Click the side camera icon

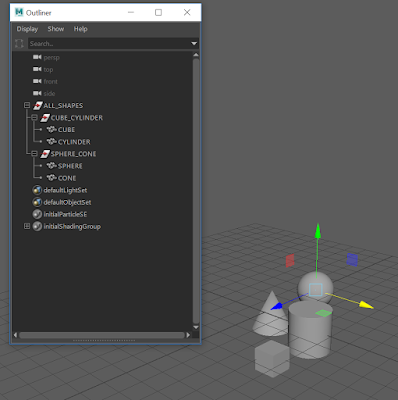pos(37,93)
